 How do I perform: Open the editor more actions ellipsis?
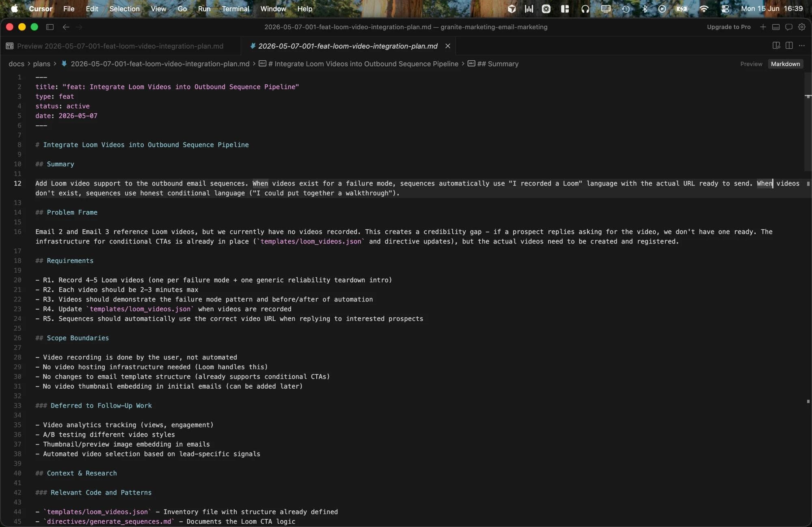pyautogui.click(x=801, y=45)
